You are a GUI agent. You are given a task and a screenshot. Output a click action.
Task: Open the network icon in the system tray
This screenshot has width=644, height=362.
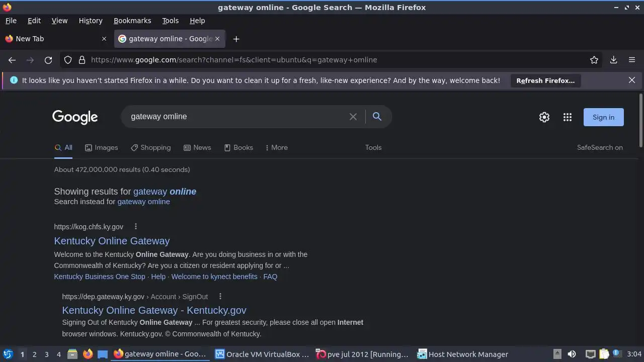point(591,354)
